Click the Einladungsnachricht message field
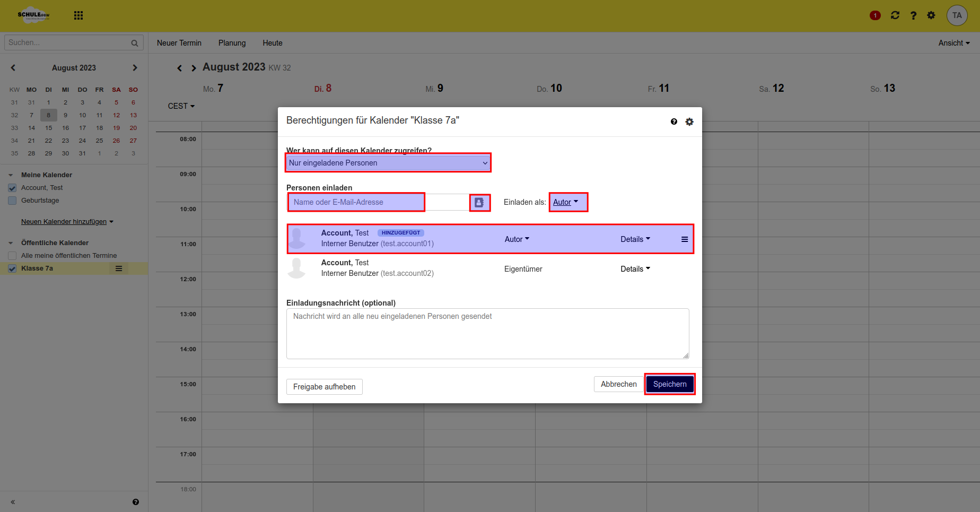 pyautogui.click(x=487, y=333)
